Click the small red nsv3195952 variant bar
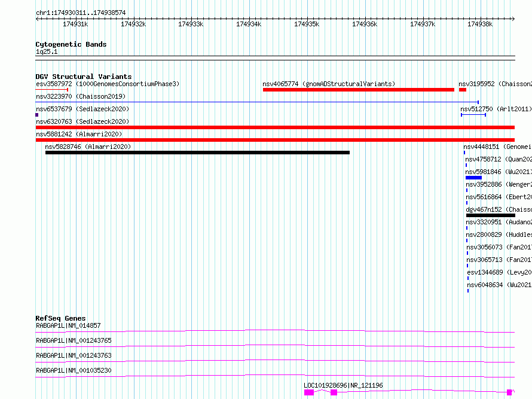Viewport: 532px width, 399px height. [463, 90]
